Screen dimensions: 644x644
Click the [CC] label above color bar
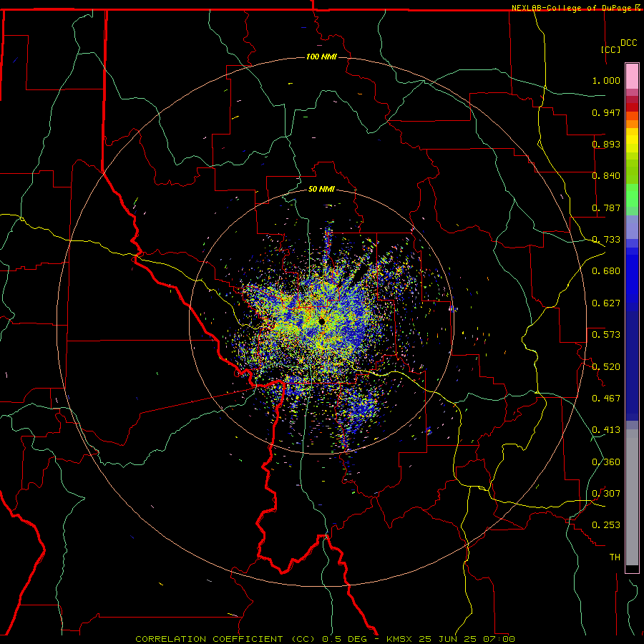click(x=611, y=49)
